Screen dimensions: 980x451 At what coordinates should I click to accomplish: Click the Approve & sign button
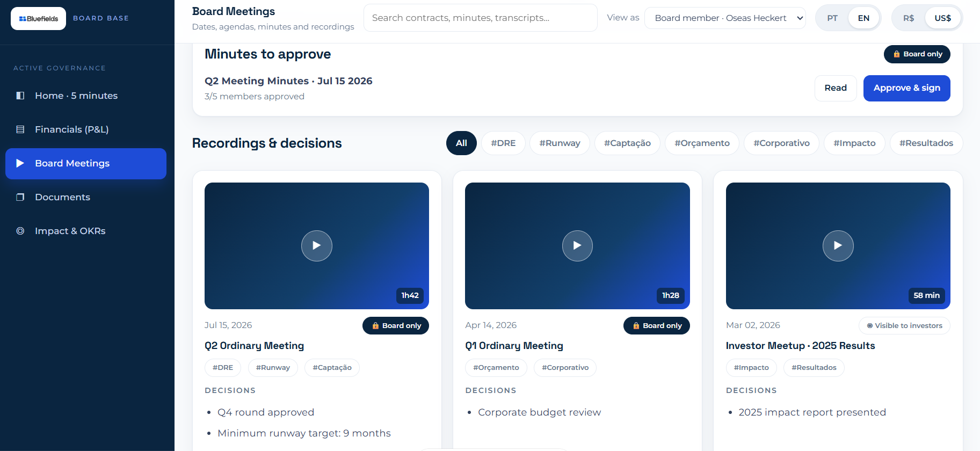pyautogui.click(x=906, y=88)
